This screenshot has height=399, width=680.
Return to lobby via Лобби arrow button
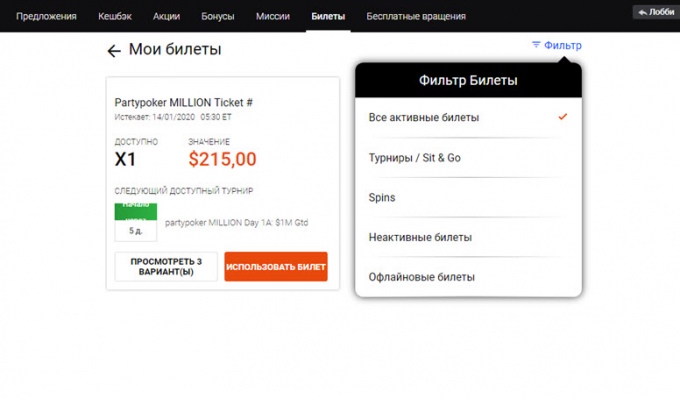pos(656,12)
